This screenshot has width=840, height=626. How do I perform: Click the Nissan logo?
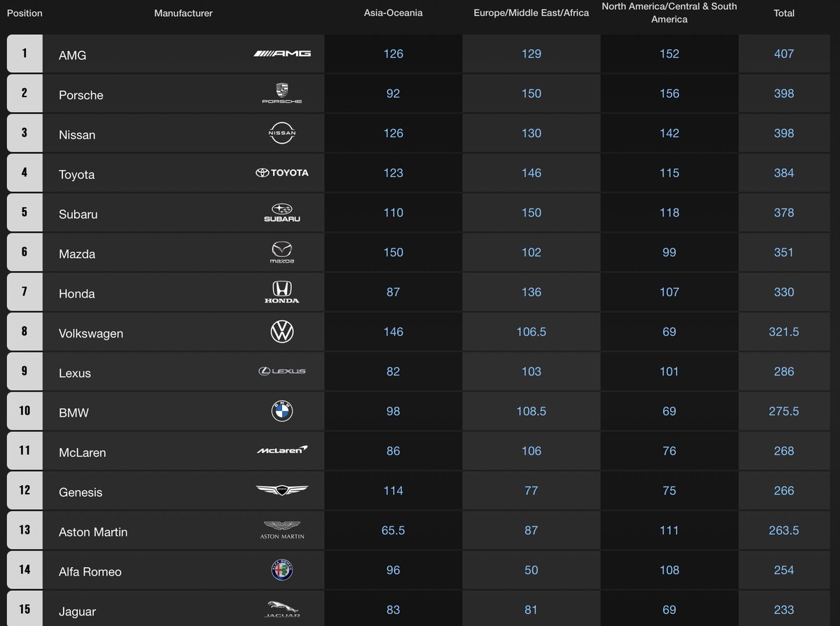click(x=282, y=133)
